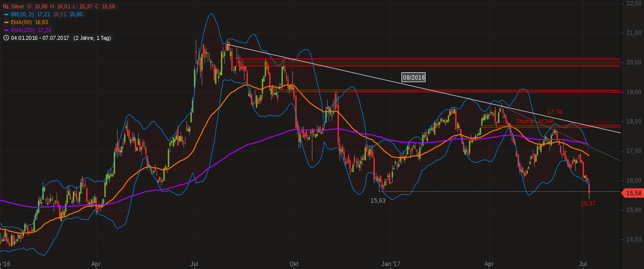Click the open value O: 15,88
The height and width of the screenshot is (269, 644).
(x=38, y=6)
